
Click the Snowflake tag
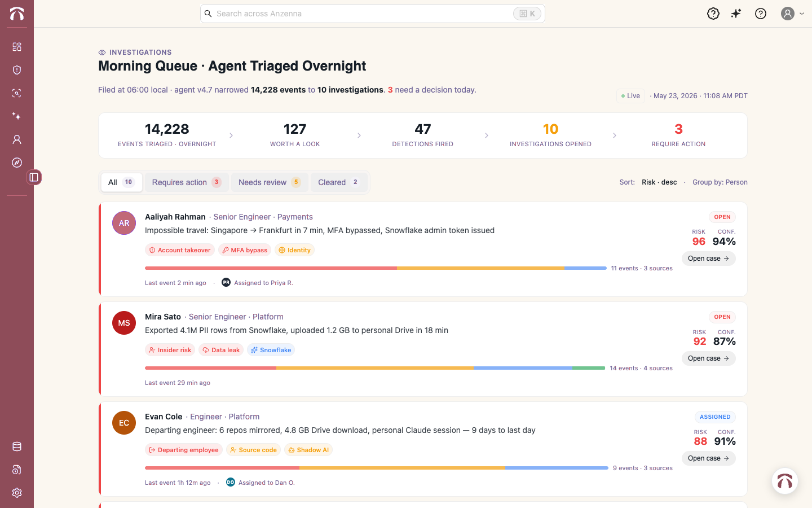click(x=271, y=350)
